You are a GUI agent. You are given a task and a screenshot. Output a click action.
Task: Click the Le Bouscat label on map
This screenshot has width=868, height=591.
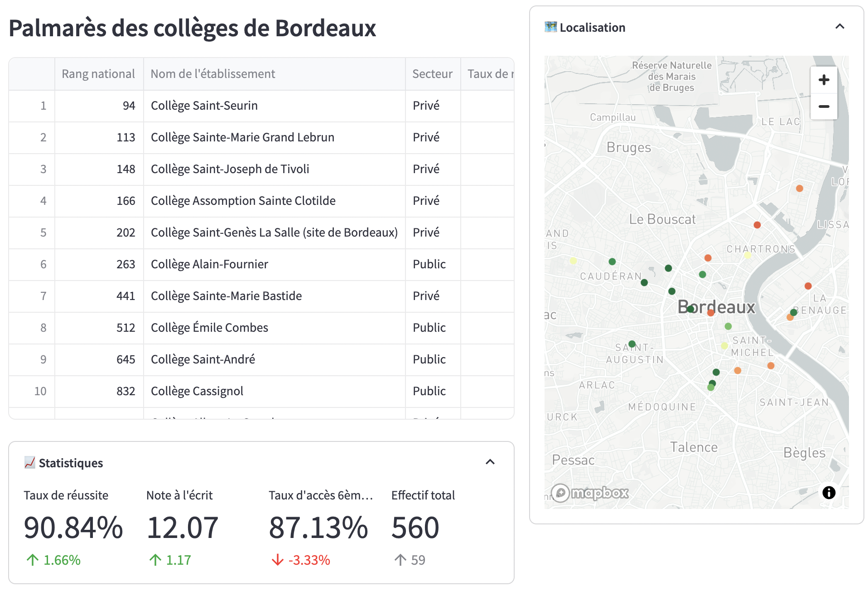click(x=662, y=219)
